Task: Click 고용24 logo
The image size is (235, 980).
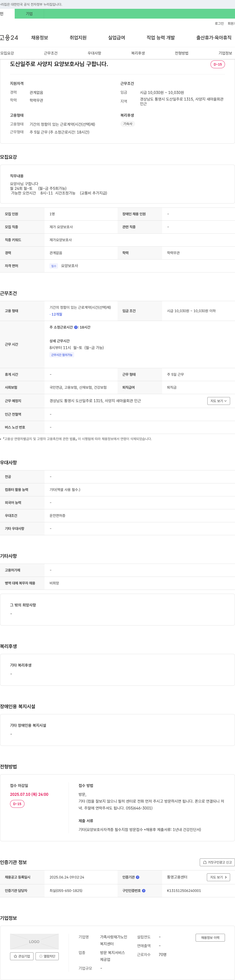Action: pos(9,38)
